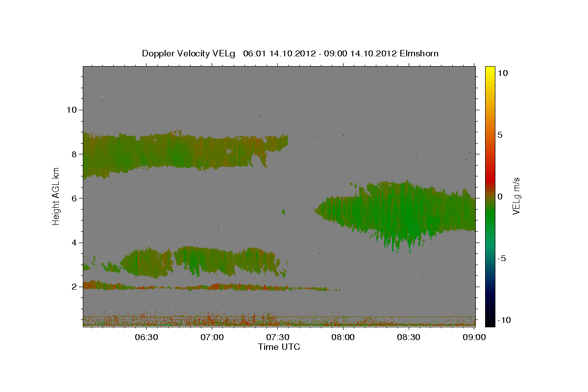Click the 'Time UTC' axis label

(x=279, y=347)
